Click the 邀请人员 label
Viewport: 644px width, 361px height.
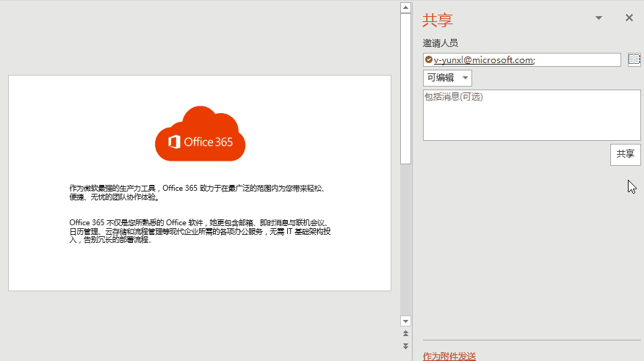441,43
